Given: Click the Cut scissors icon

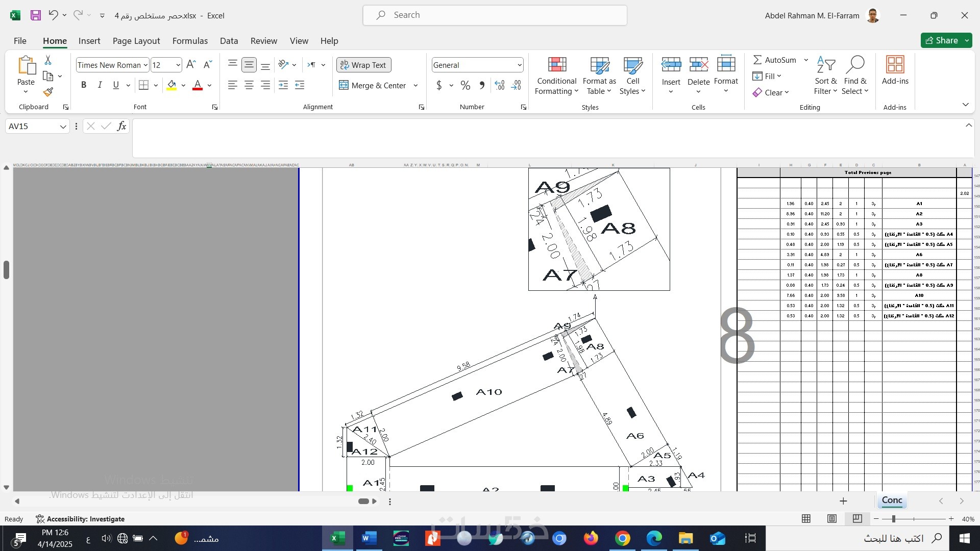Looking at the screenshot, I should [x=48, y=60].
